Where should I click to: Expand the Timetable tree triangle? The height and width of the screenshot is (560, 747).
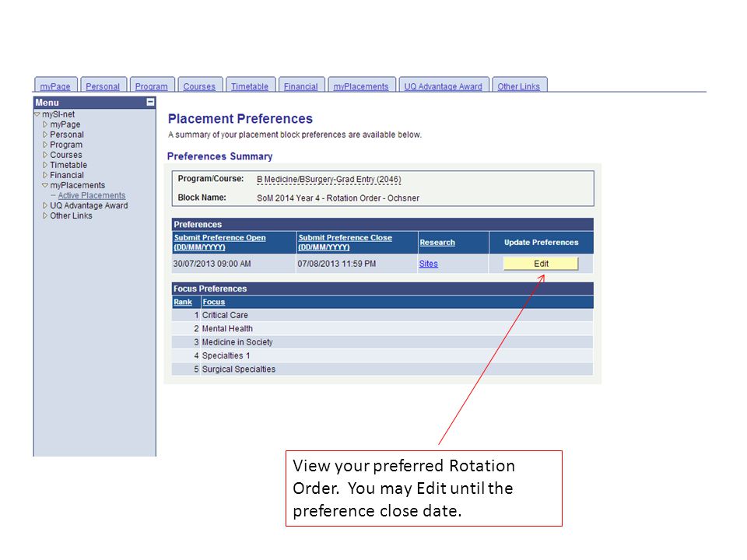[45, 165]
